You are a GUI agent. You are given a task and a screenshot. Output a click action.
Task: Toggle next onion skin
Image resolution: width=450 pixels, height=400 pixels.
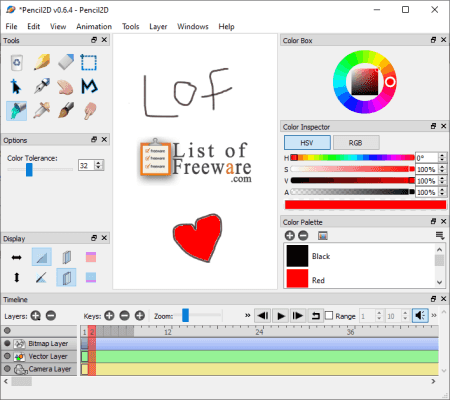point(66,277)
